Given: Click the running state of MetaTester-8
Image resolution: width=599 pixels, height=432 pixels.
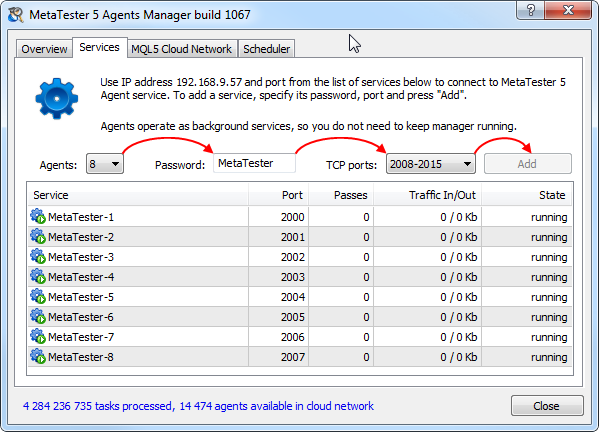Looking at the screenshot, I should (x=549, y=357).
